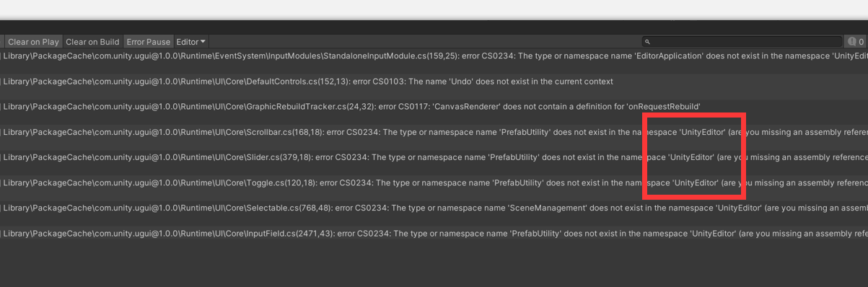Image resolution: width=868 pixels, height=287 pixels.
Task: Toggle the Clear on Build option
Action: [x=92, y=42]
